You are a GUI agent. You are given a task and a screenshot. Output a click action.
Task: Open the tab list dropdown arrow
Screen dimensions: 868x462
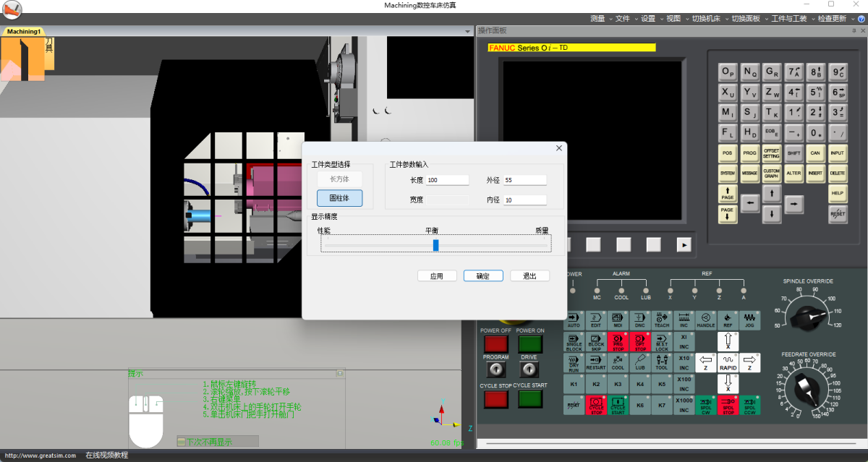tap(468, 32)
